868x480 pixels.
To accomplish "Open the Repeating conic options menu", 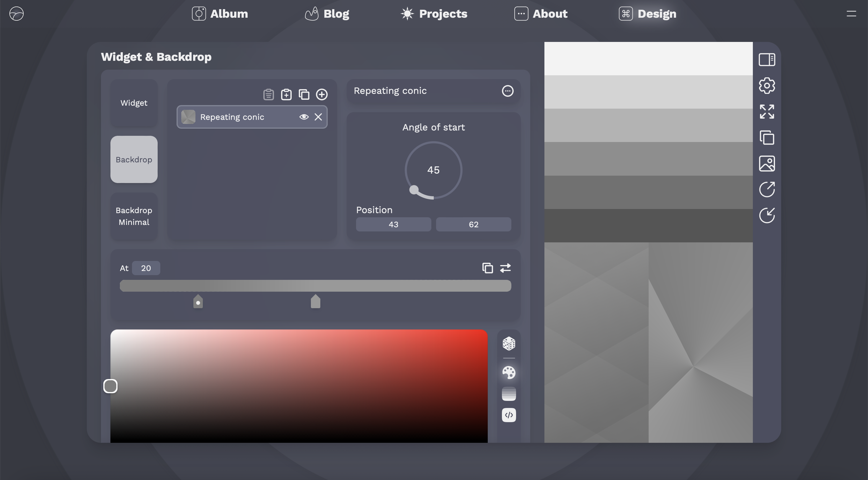I will click(508, 91).
